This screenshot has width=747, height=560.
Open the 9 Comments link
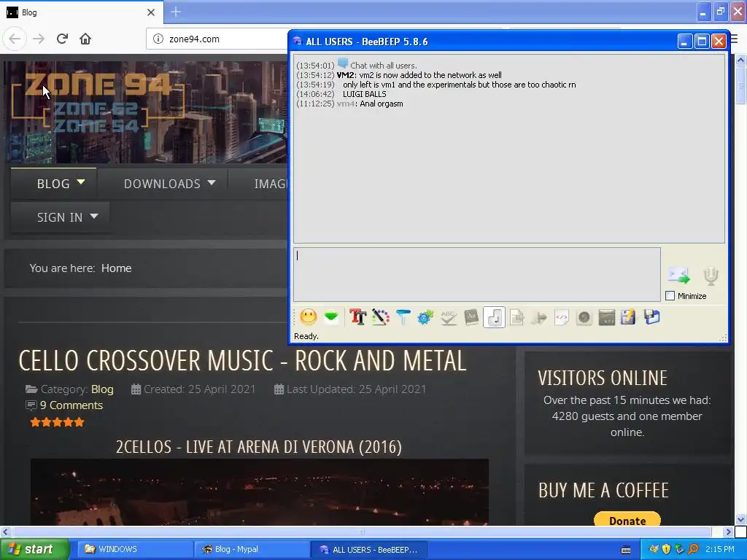[71, 405]
